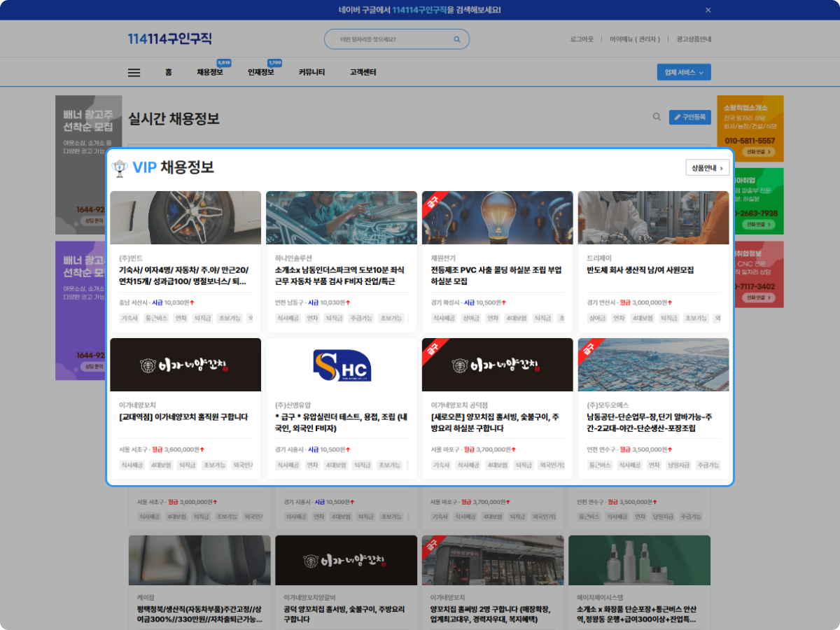Open the 하나인솔루션 listing thumbnail
The width and height of the screenshot is (840, 630).
(x=342, y=218)
